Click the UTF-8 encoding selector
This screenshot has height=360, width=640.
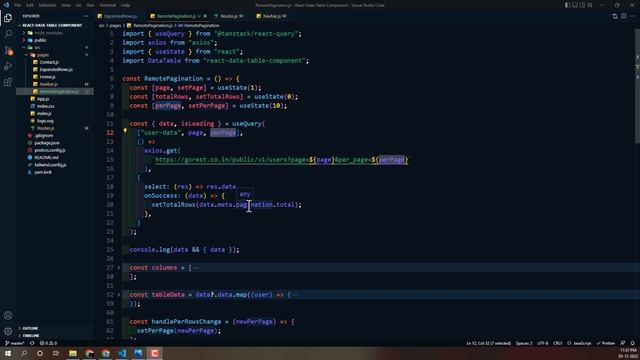coord(542,343)
